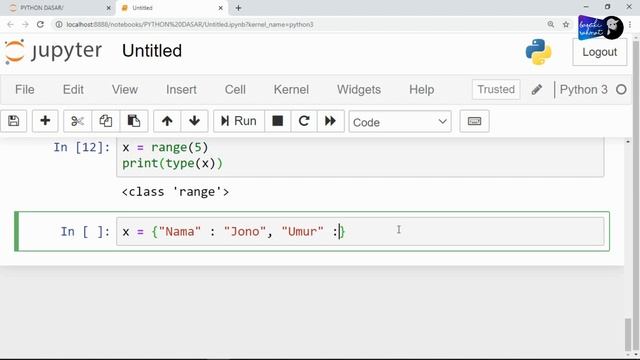This screenshot has height=360, width=640.
Task: Restart the kernel icon
Action: point(304,121)
